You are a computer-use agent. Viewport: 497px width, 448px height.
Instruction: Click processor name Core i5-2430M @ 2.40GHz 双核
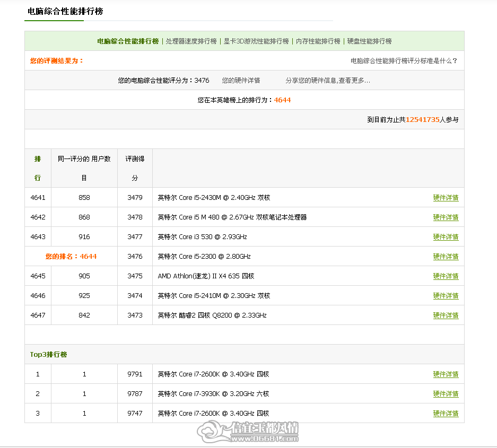coord(214,198)
